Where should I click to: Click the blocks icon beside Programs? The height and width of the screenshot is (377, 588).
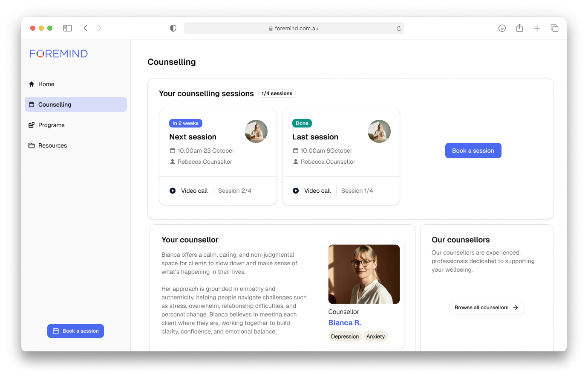32,125
